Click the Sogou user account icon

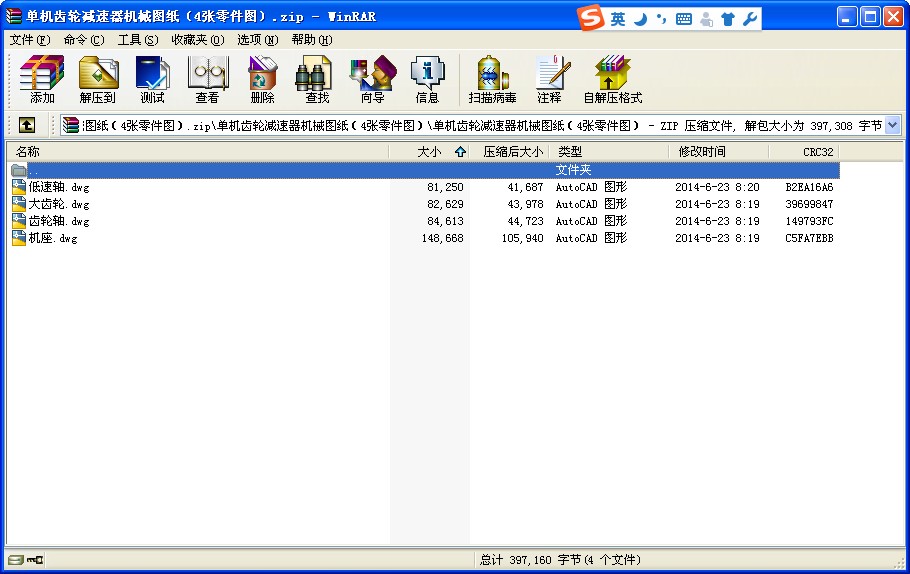pyautogui.click(x=706, y=19)
